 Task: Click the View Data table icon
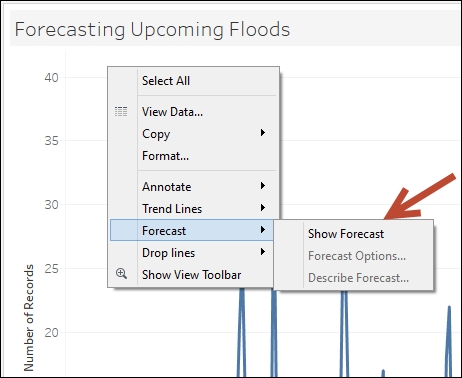[x=121, y=112]
